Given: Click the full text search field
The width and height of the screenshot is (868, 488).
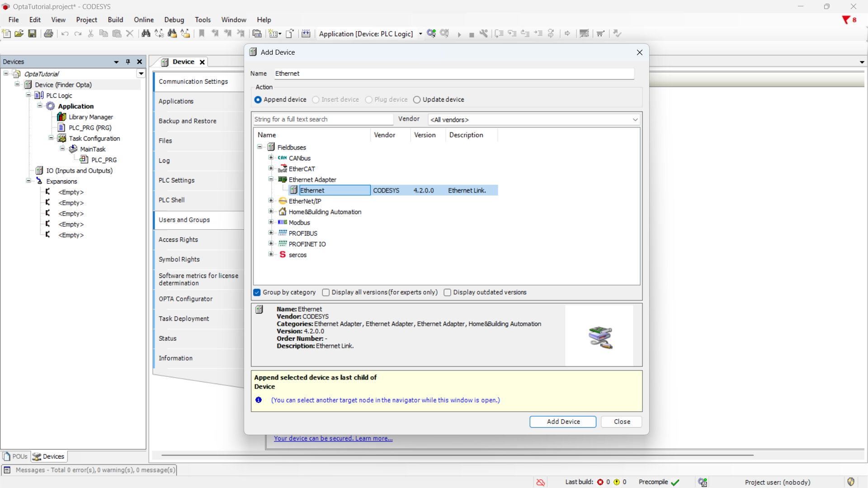Looking at the screenshot, I should point(323,119).
